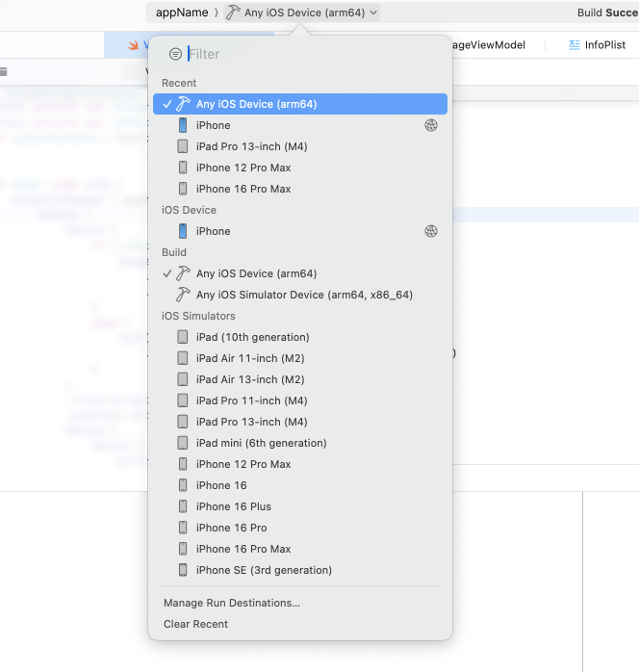Click the Build Succeeded status text
This screenshot has height=672, width=639.
click(x=608, y=13)
